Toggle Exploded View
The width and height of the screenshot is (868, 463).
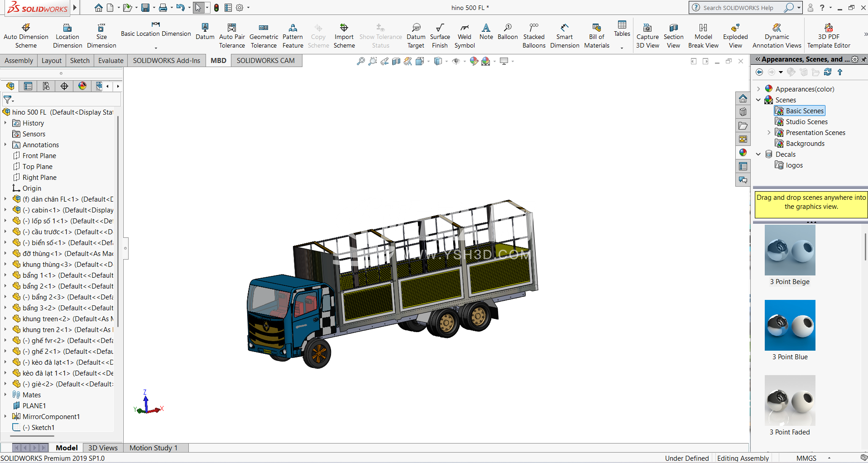coord(735,36)
